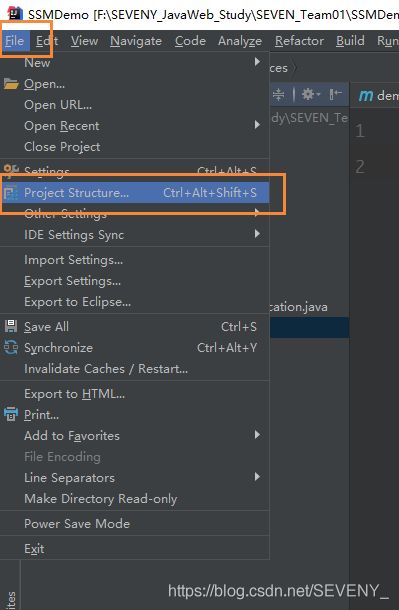Click the Print printer icon
The height and width of the screenshot is (610, 399).
click(x=11, y=414)
